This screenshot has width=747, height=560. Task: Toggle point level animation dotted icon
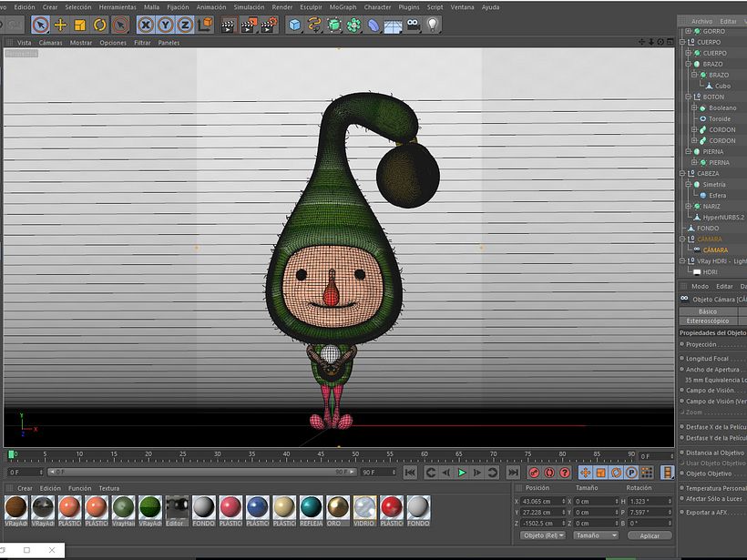647,473
